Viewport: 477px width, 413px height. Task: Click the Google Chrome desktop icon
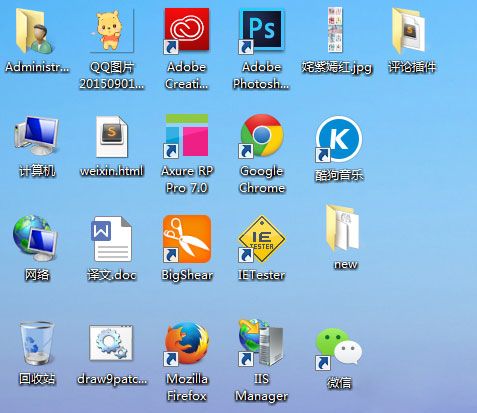pos(262,136)
